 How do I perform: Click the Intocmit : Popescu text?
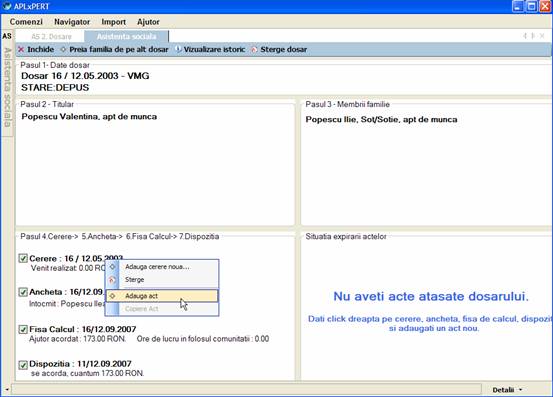click(67, 304)
